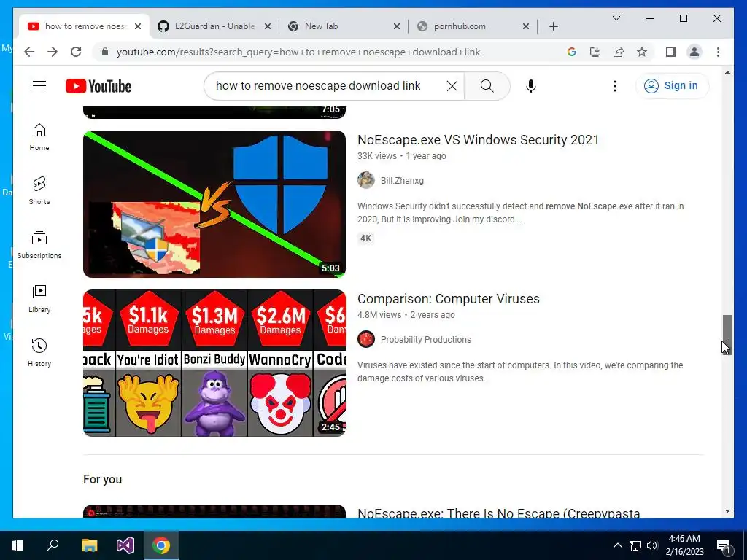The width and height of the screenshot is (747, 560).
Task: Open the Probability Productions channel name
Action: click(x=425, y=340)
